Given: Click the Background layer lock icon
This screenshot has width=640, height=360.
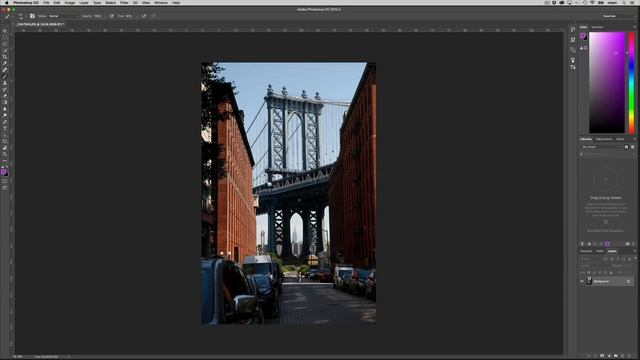Looking at the screenshot, I should (x=628, y=281).
